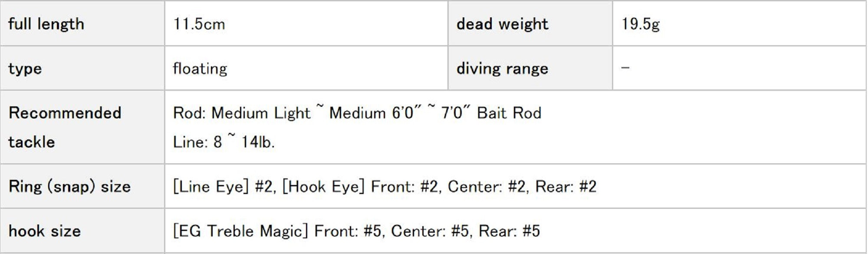Viewport: 868px width, 254px height.
Task: Click the "full length" header cell
Action: [x=46, y=24]
